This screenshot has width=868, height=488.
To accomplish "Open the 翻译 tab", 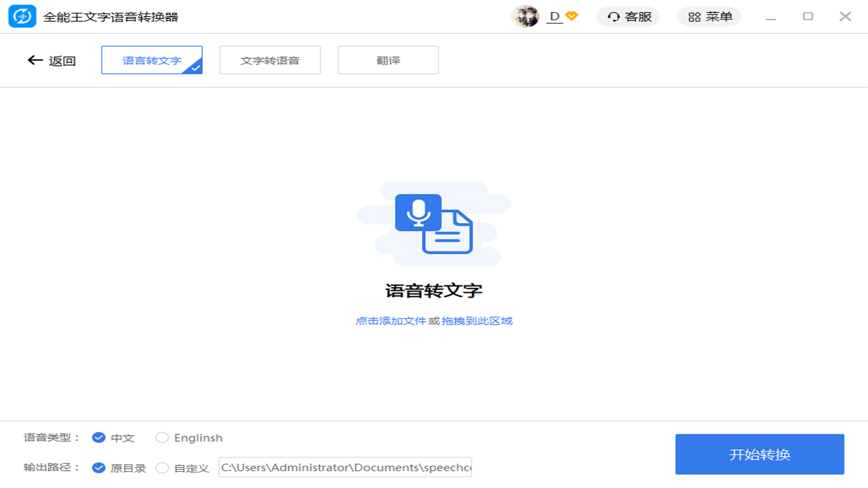I will tap(388, 60).
